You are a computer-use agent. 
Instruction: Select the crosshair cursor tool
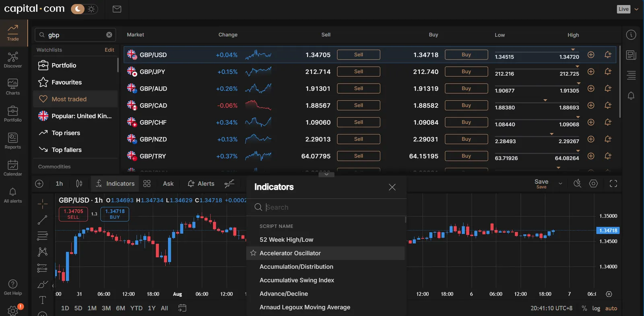pos(42,204)
